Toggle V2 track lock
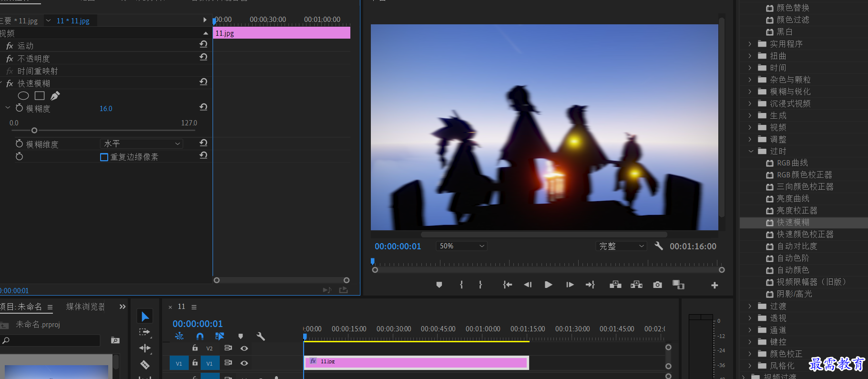The height and width of the screenshot is (379, 868). (x=195, y=348)
